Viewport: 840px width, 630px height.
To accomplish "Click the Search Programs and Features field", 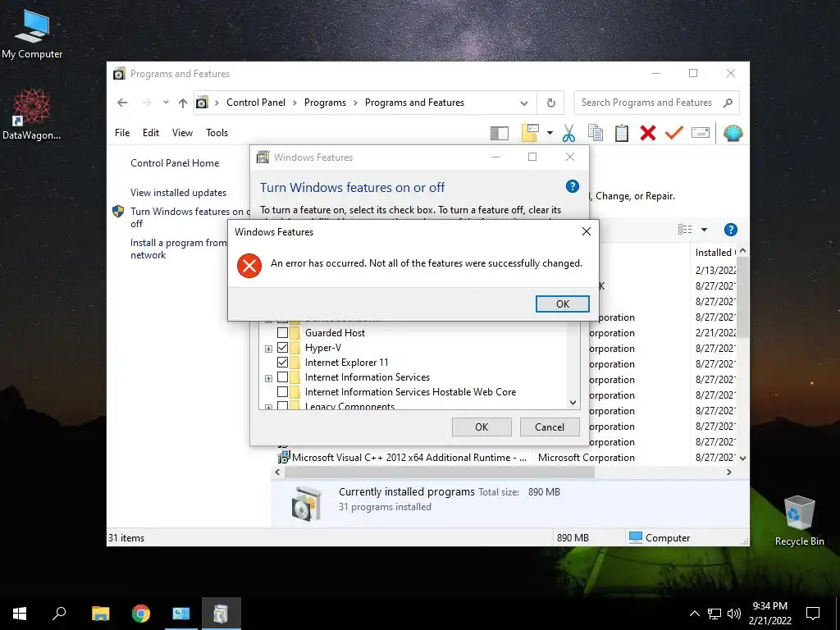I will 656,103.
